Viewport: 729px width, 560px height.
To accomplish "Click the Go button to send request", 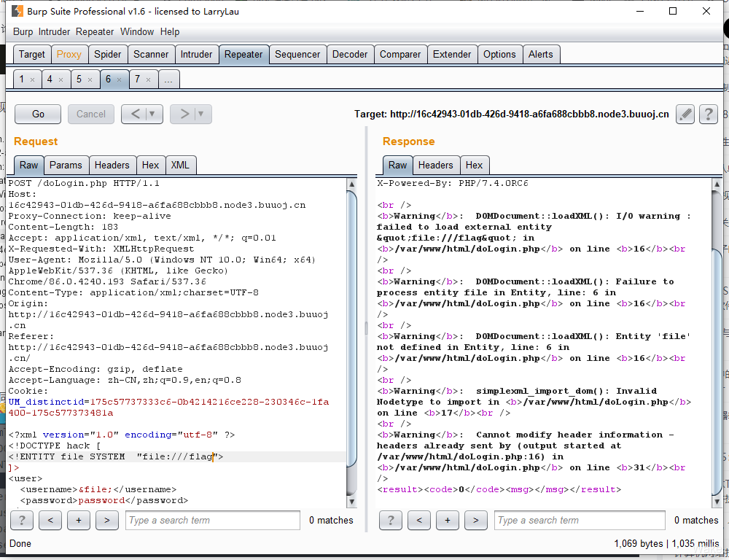I will coord(38,114).
